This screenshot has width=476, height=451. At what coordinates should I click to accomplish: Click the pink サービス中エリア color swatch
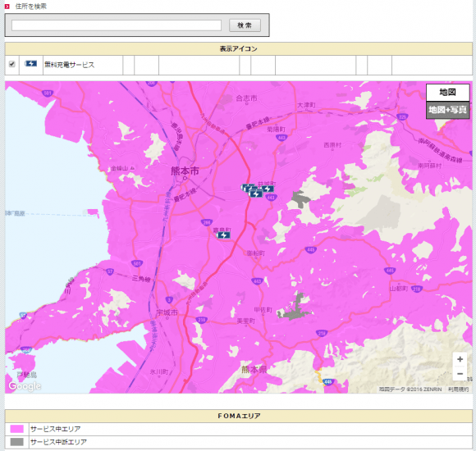coord(16,429)
